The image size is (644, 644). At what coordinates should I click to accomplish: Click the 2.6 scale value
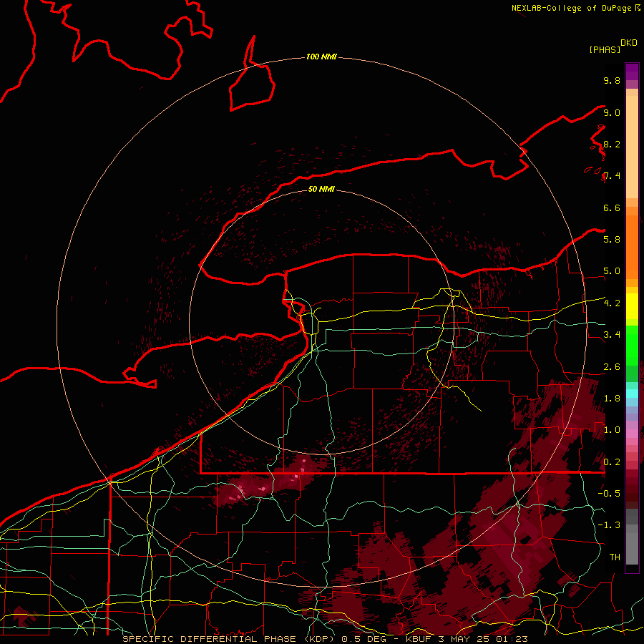tap(612, 367)
